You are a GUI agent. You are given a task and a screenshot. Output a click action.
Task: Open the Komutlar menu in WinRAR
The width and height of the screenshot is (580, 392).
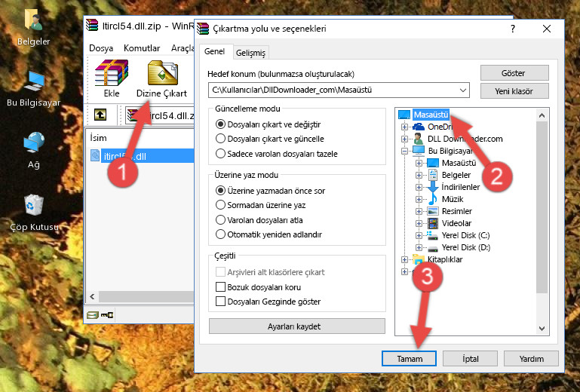click(x=142, y=48)
